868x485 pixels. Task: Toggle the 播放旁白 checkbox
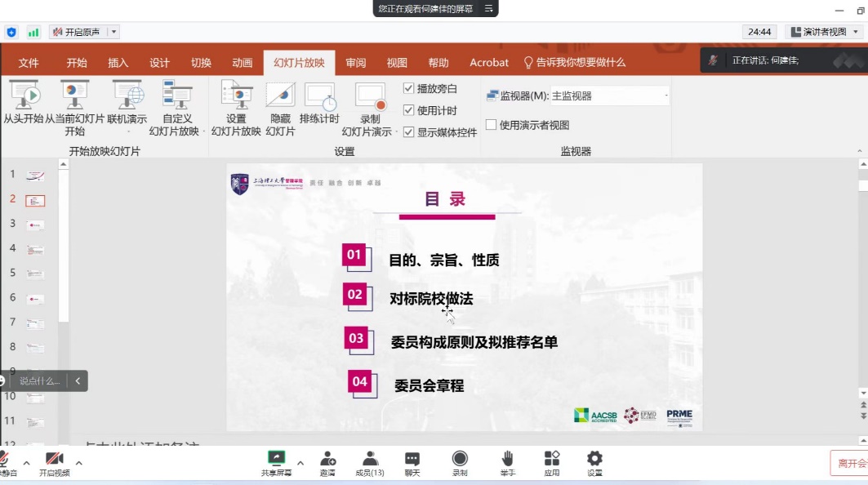pyautogui.click(x=409, y=88)
